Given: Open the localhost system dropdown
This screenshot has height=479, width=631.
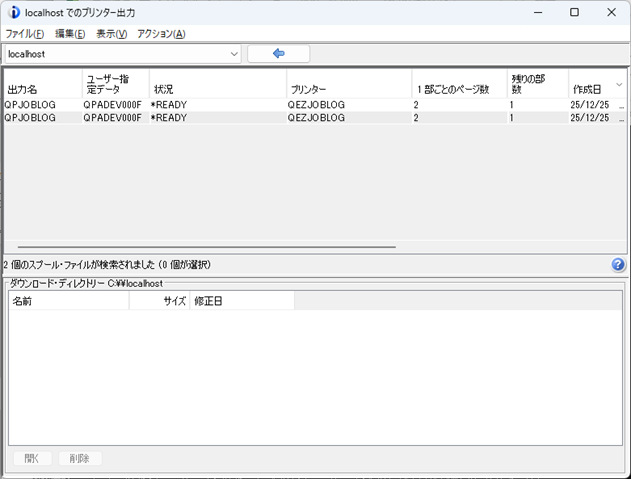Looking at the screenshot, I should click(123, 53).
